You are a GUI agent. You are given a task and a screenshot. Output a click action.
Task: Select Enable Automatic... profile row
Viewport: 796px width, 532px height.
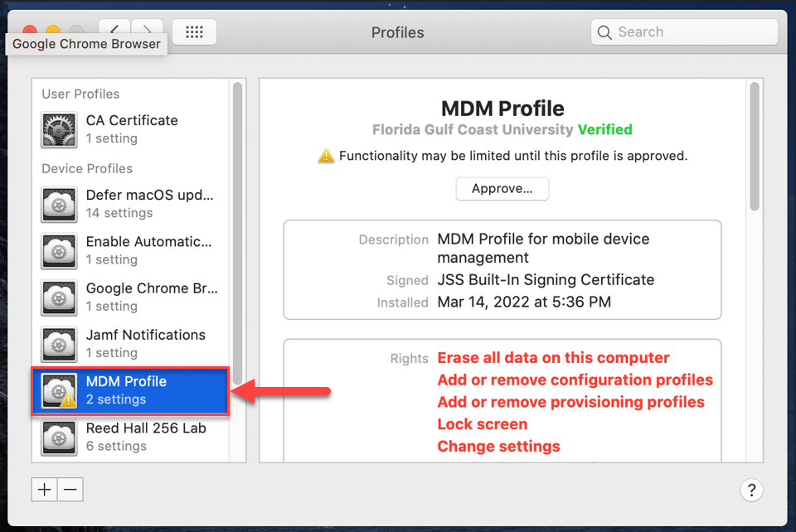point(131,250)
